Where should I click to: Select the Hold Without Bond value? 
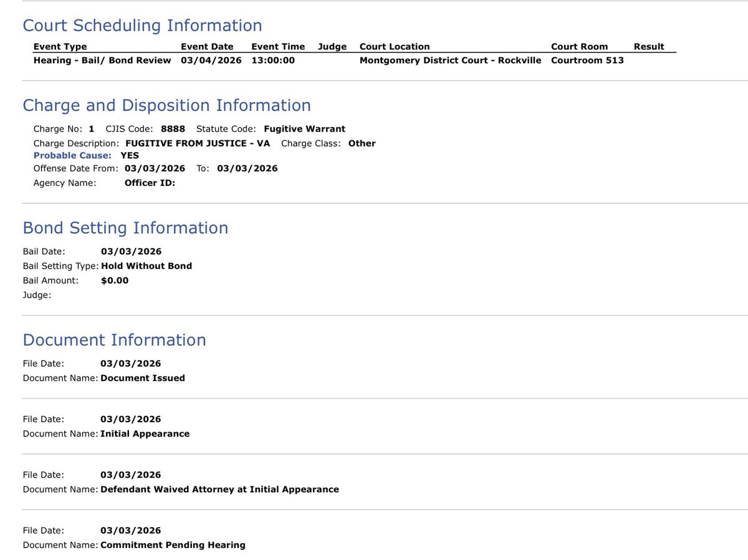point(146,266)
